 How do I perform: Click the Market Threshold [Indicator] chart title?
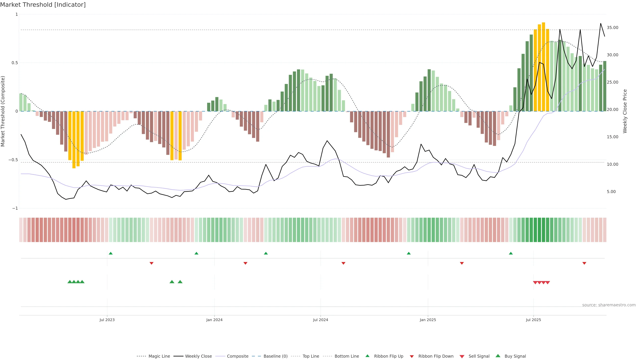43,5
